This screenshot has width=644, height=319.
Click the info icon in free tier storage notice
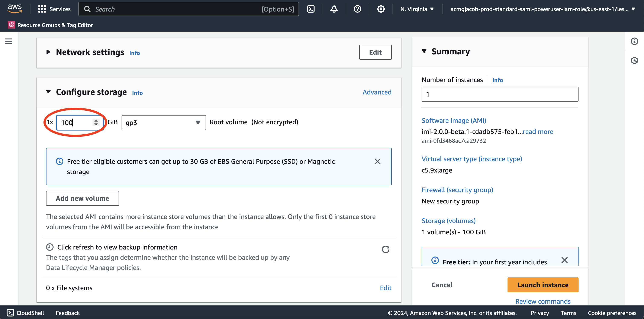pyautogui.click(x=59, y=161)
